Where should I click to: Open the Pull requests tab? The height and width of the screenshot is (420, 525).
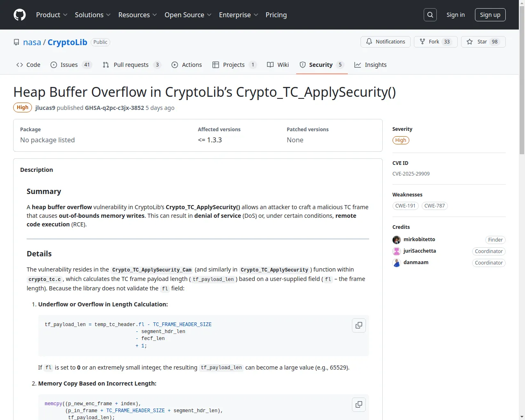click(x=132, y=65)
